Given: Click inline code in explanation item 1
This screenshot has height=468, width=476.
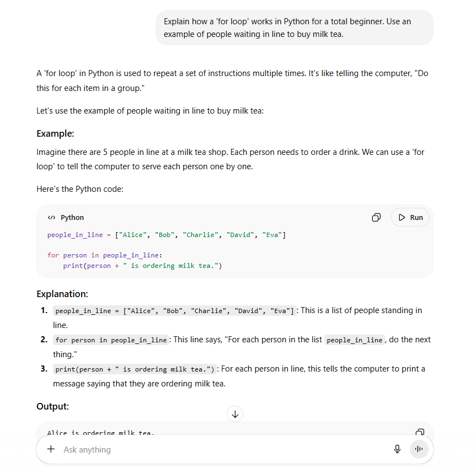Looking at the screenshot, I should [x=174, y=311].
